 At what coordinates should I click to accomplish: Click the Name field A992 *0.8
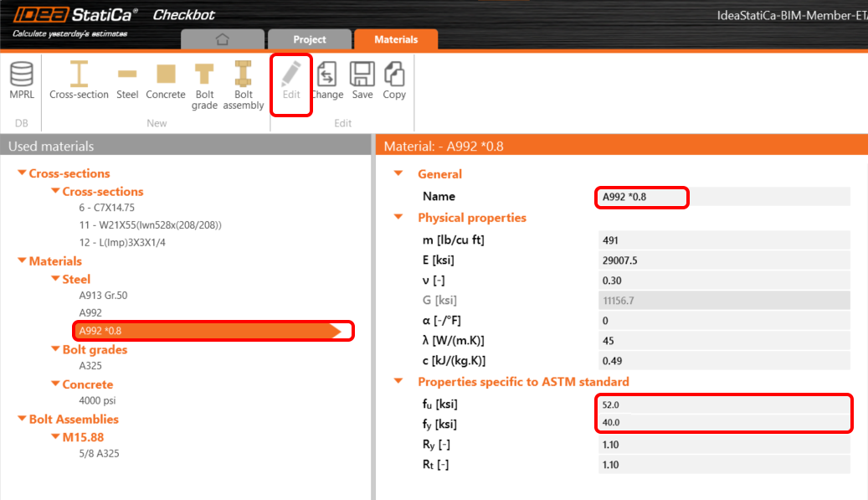[x=724, y=197]
